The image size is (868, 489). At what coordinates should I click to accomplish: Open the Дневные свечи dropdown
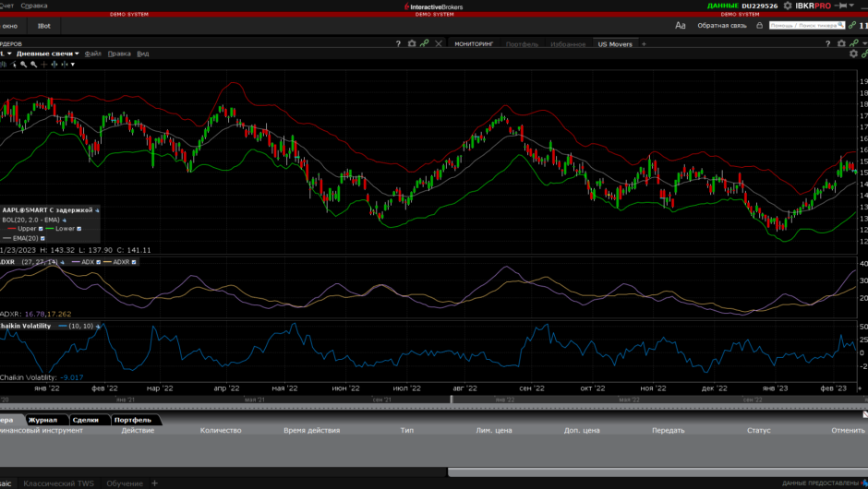(x=46, y=54)
